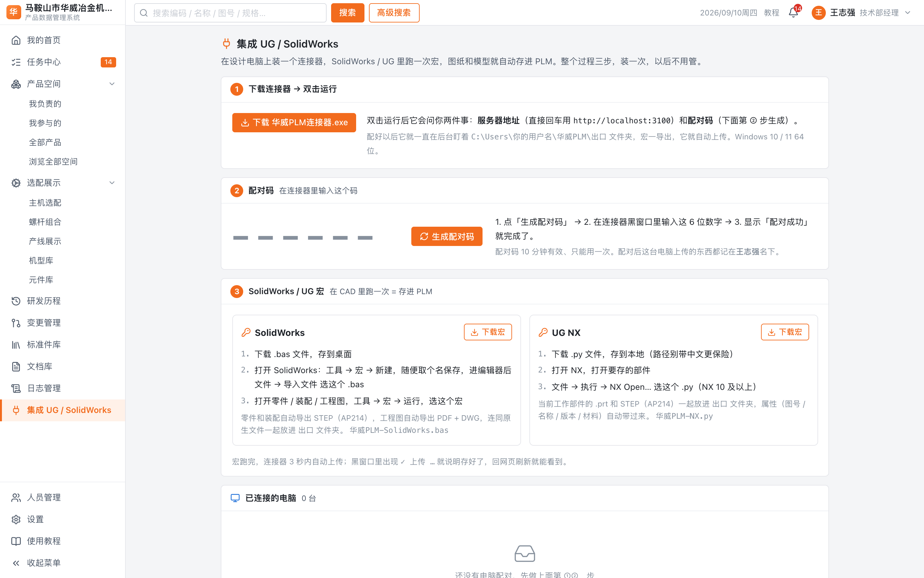This screenshot has height=578, width=924.
Task: Click user name 王志强 in header
Action: click(842, 13)
